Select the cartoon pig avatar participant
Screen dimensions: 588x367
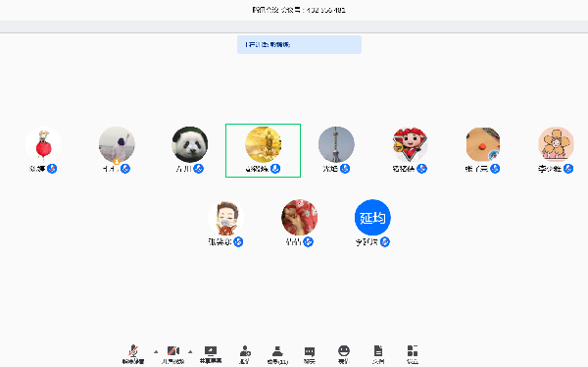410,144
